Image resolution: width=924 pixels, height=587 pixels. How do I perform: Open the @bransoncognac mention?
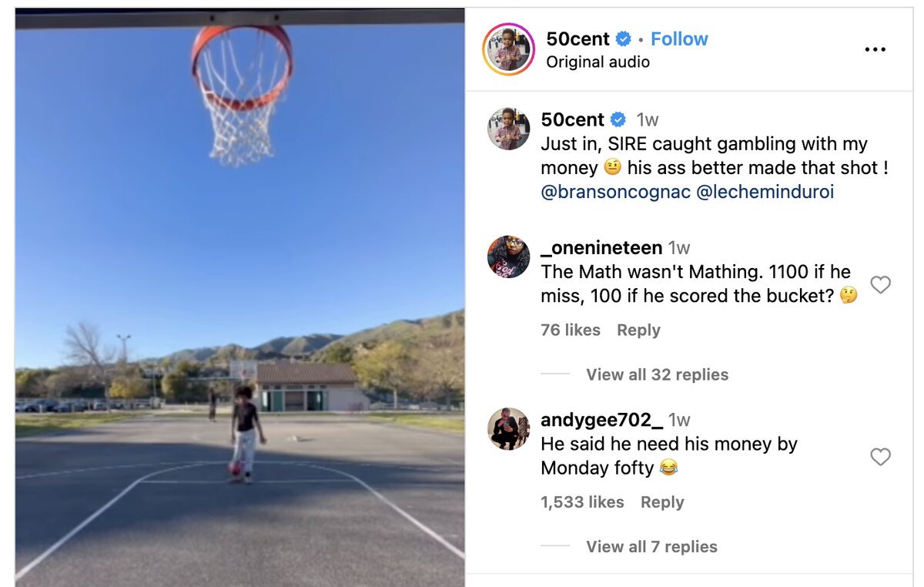615,192
